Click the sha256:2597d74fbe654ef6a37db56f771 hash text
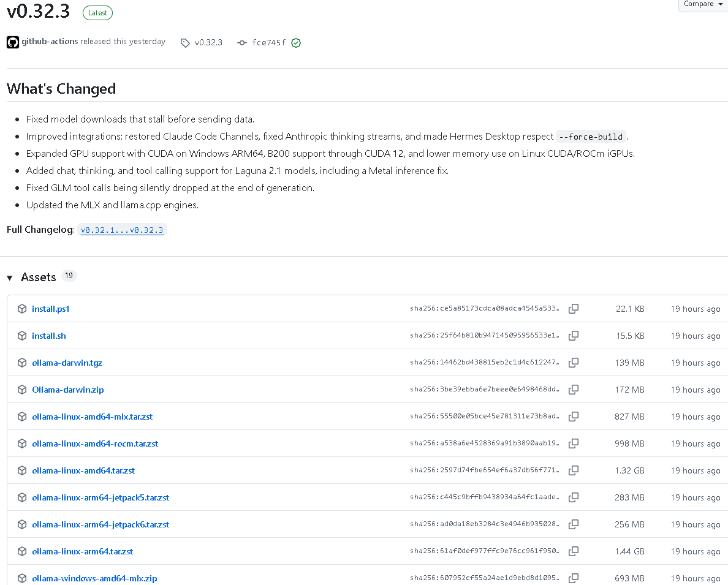The width and height of the screenshot is (728, 585). pos(485,470)
